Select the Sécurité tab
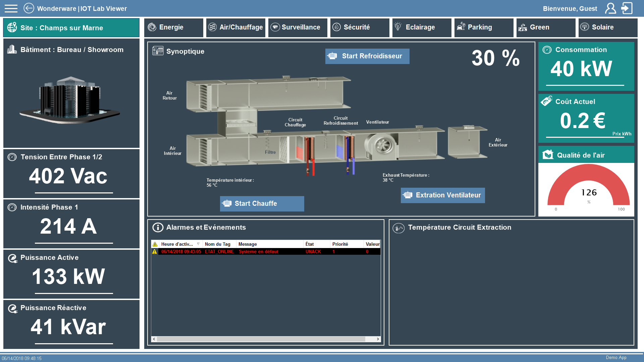This screenshot has width=644, height=362. click(x=360, y=27)
